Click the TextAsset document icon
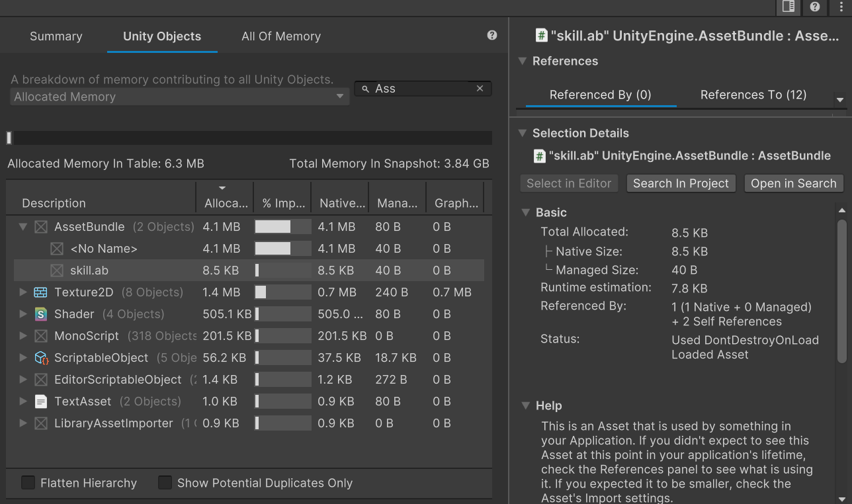Viewport: 852px width, 504px height. click(41, 401)
